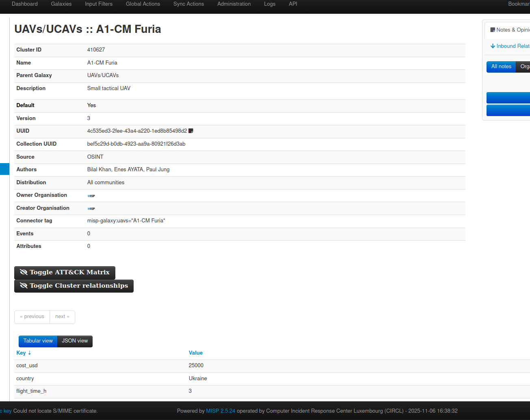The height and width of the screenshot is (420, 530).
Task: Open the Administration menu
Action: pos(234,4)
